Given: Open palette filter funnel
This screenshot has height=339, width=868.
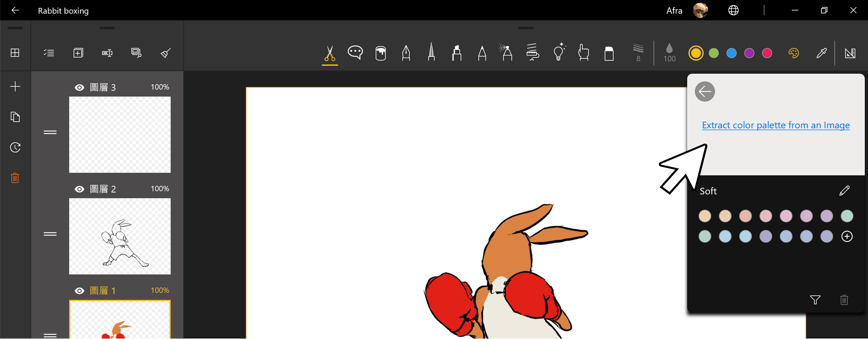Looking at the screenshot, I should (x=815, y=299).
